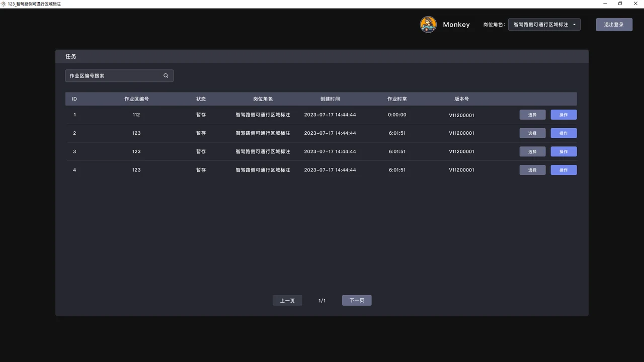Click 选择 for the row with ID 2
Image resolution: width=644 pixels, height=362 pixels.
(532, 133)
